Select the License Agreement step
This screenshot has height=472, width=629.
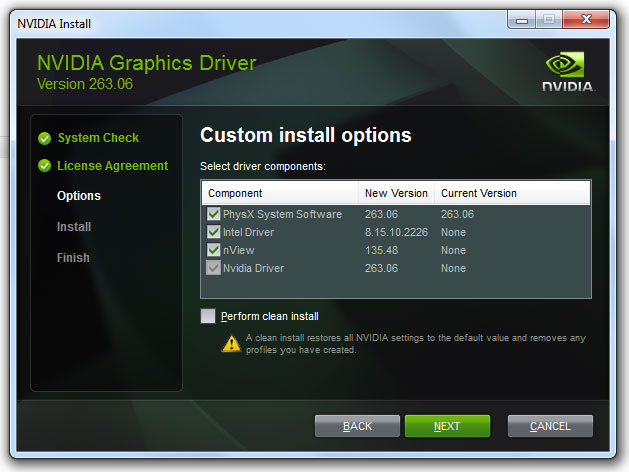[112, 166]
